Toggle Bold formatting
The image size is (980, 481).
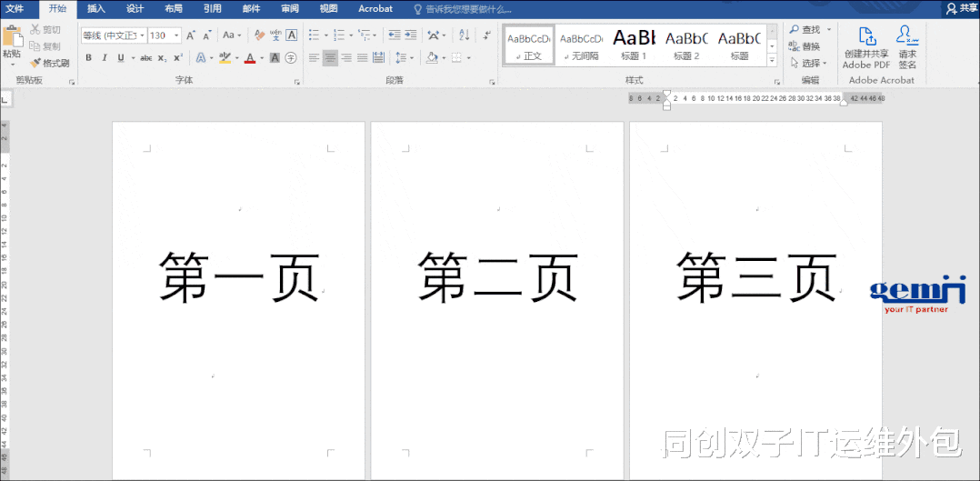88,57
